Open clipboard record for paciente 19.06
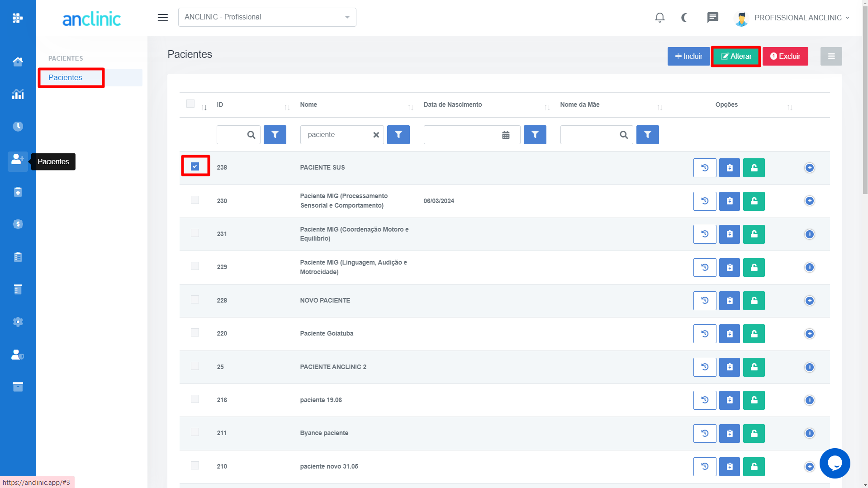The image size is (868, 488). 730,400
